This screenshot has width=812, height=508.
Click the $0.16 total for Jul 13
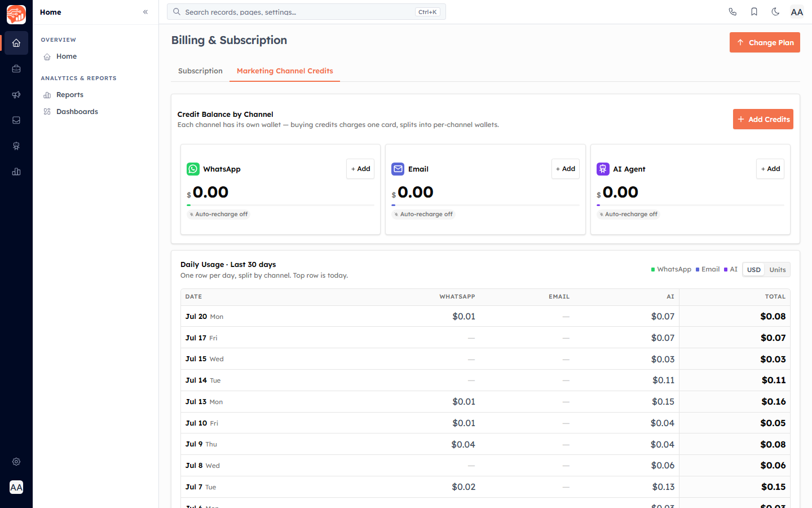pyautogui.click(x=774, y=402)
